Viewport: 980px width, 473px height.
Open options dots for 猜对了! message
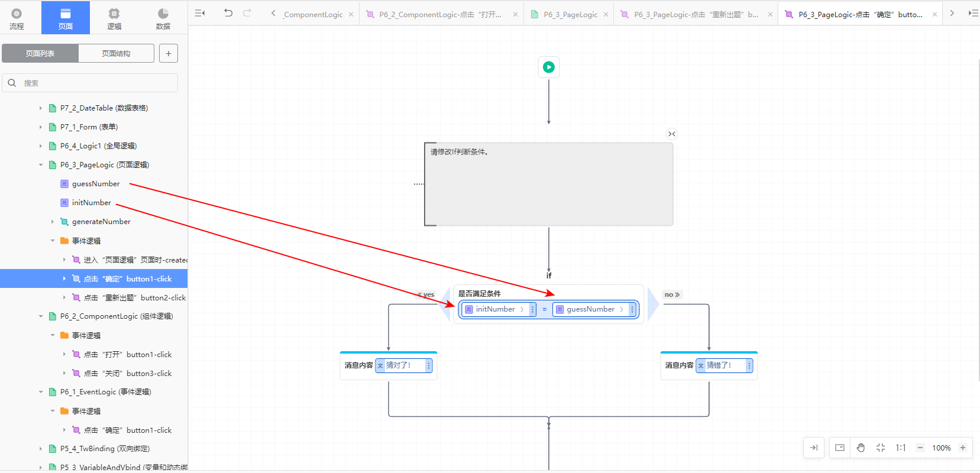[x=429, y=365]
